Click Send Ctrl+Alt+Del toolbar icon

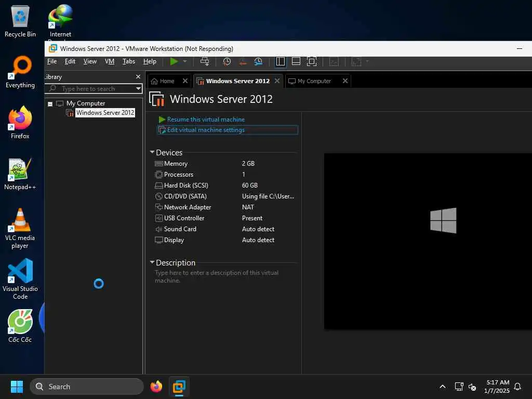[205, 61]
